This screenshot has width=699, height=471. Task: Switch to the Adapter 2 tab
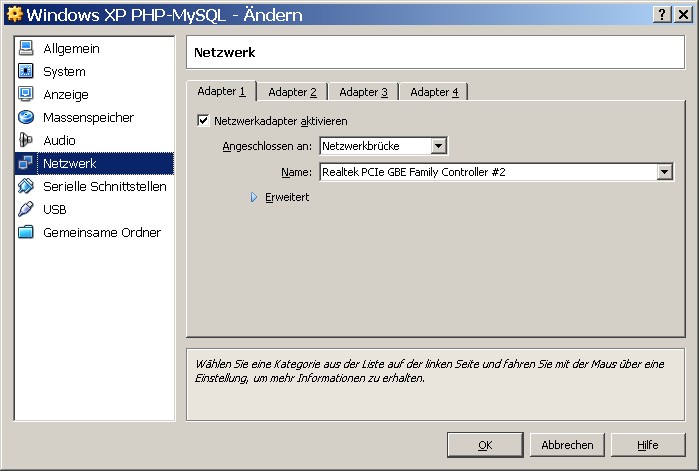coord(292,92)
